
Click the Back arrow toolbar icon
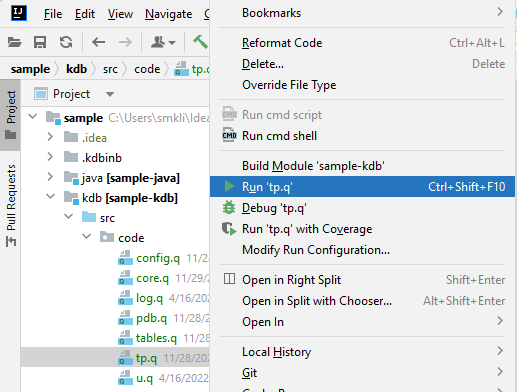point(98,42)
